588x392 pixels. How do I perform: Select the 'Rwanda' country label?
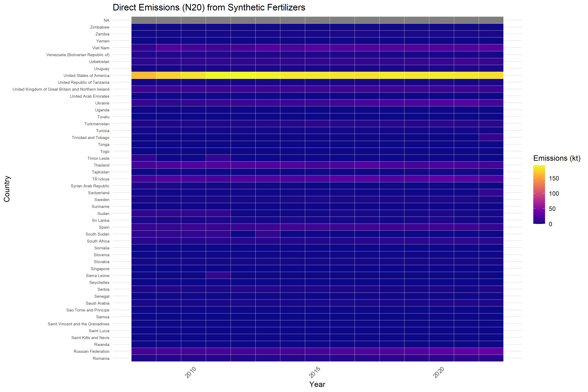coord(102,345)
